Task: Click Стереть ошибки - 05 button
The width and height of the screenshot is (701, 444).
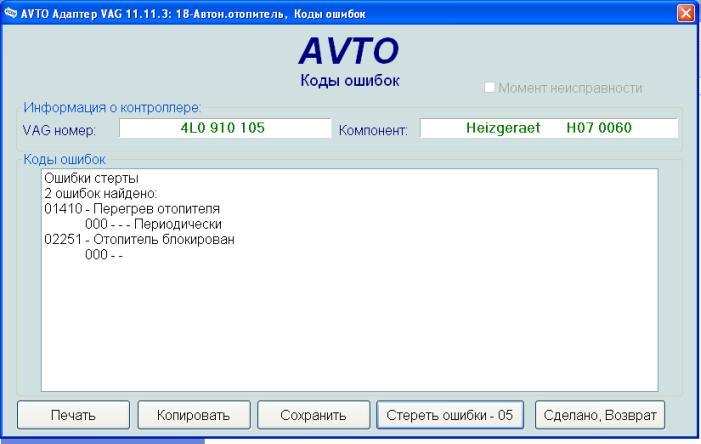Action: coord(450,415)
